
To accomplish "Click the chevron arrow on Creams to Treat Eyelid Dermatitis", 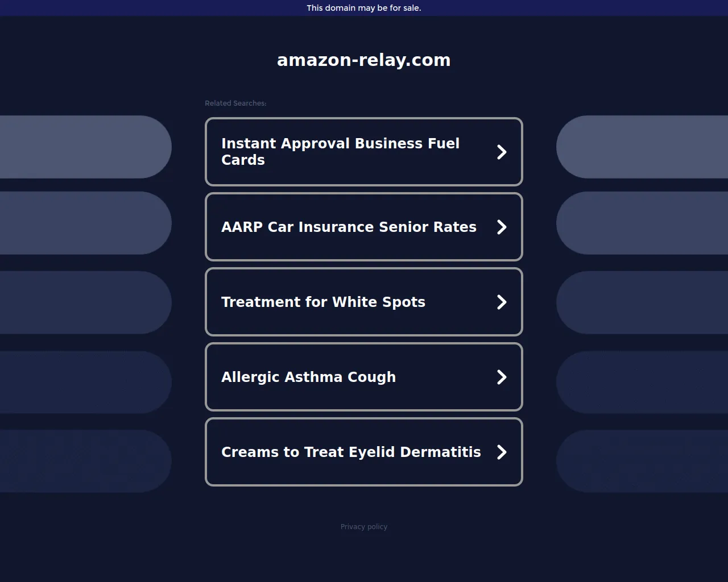I will pyautogui.click(x=501, y=452).
